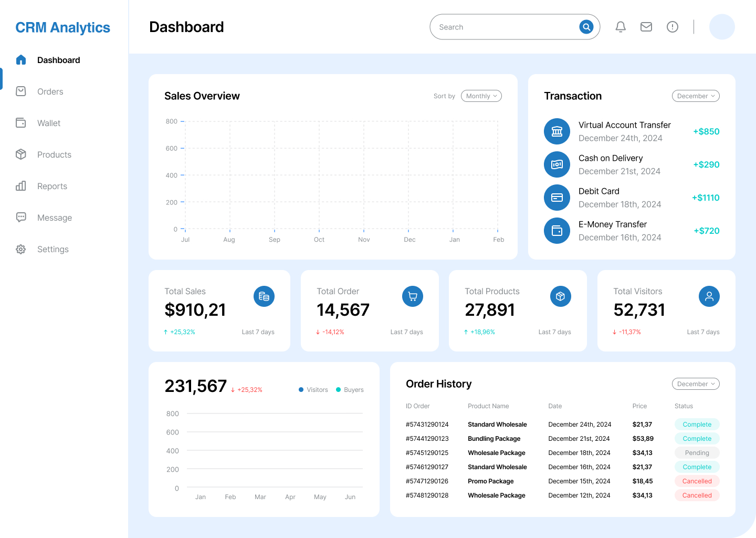Click the Total Visitors user icon
This screenshot has height=538, width=756.
[709, 296]
